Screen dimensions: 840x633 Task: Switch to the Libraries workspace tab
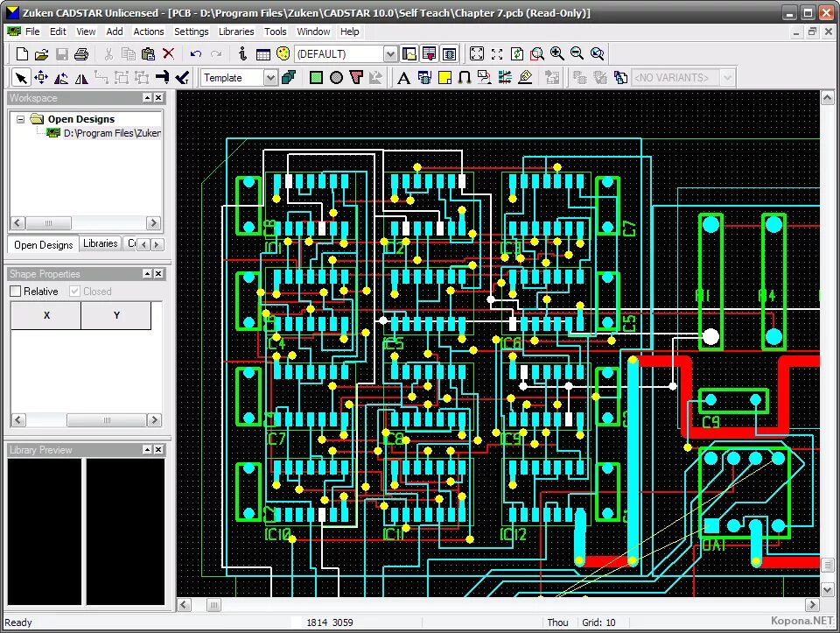[x=100, y=243]
